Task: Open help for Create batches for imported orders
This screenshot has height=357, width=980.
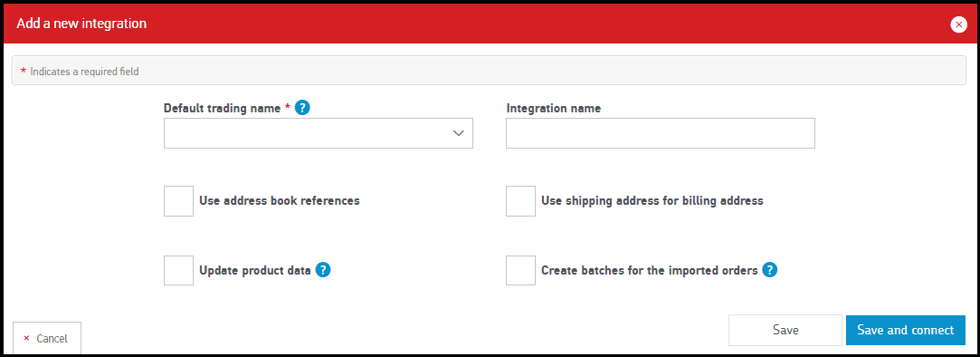Action: click(769, 270)
